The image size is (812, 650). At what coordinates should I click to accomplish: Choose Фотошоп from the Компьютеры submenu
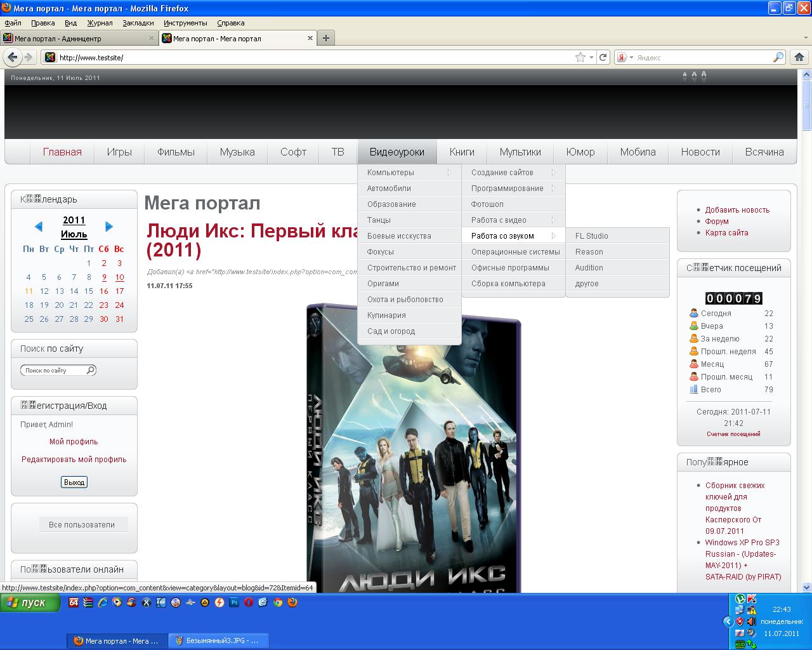click(x=513, y=204)
